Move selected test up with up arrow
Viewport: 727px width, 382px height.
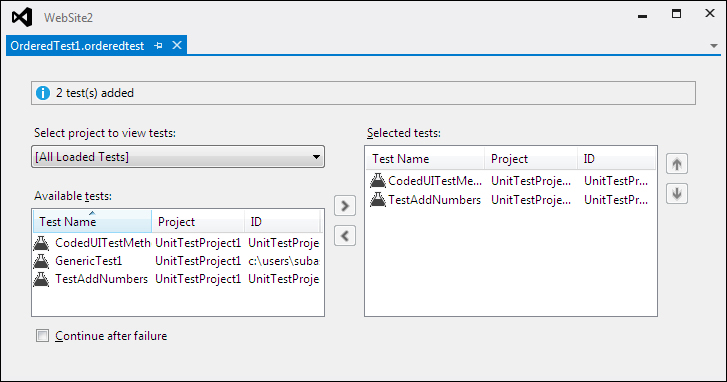[x=677, y=164]
